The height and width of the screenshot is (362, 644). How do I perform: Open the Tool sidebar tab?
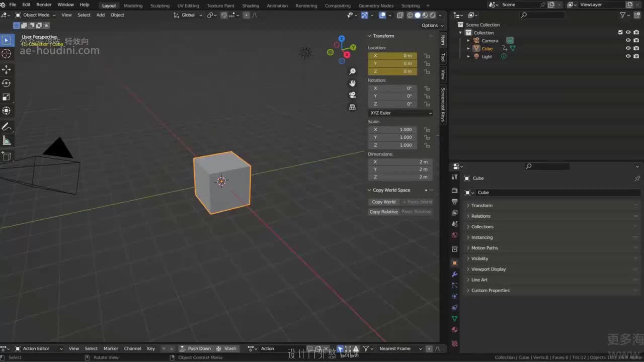443,57
